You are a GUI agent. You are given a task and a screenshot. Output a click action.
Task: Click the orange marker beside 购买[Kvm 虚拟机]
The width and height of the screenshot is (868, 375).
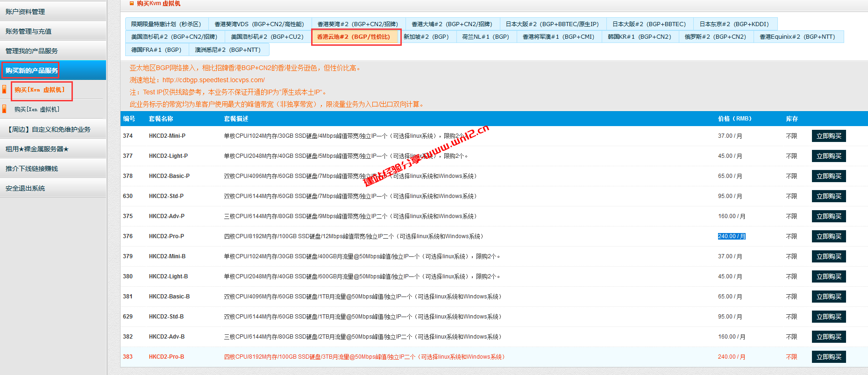(4, 90)
